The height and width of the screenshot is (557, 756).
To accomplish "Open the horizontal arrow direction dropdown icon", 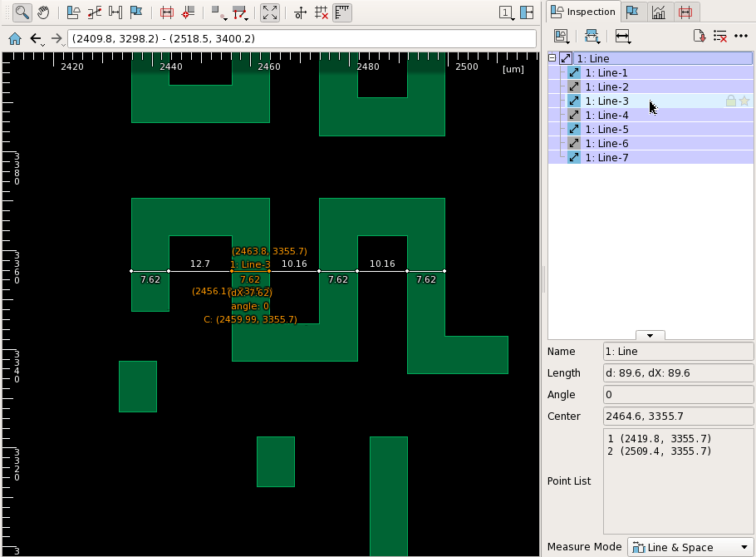I will [x=623, y=37].
